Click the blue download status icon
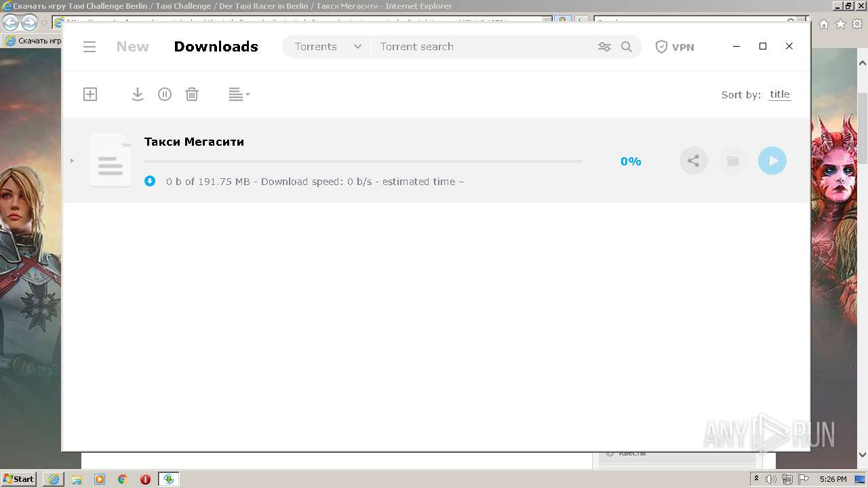 tap(150, 181)
